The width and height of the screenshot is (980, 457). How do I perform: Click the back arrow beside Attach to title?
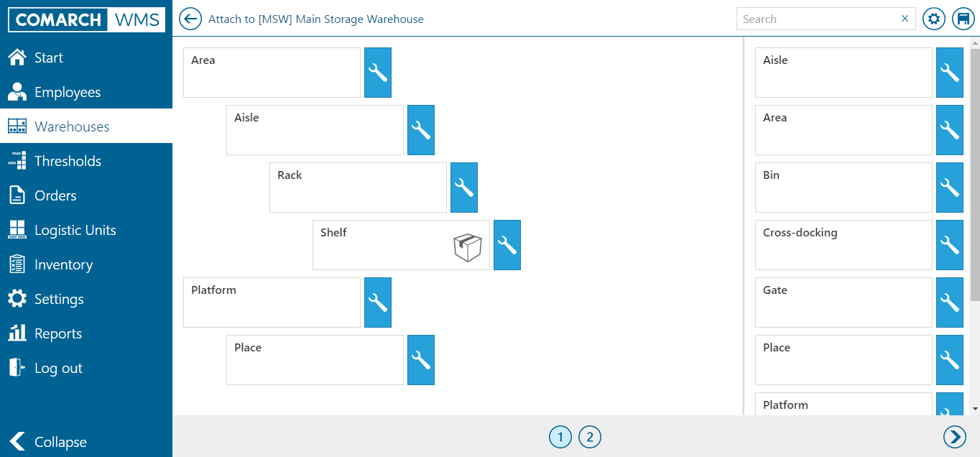(190, 19)
